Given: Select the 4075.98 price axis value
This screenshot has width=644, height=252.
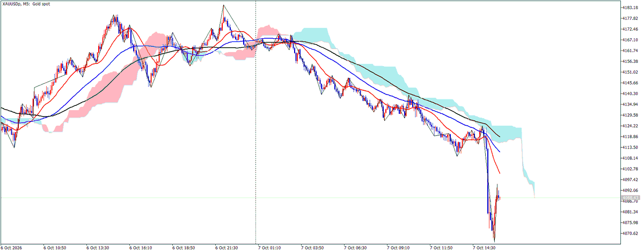Looking at the screenshot, I should [x=630, y=222].
